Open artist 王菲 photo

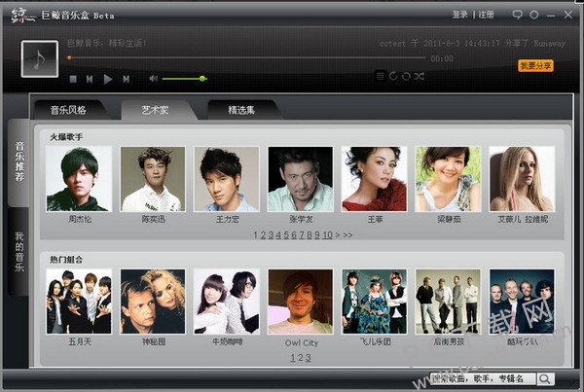click(375, 179)
